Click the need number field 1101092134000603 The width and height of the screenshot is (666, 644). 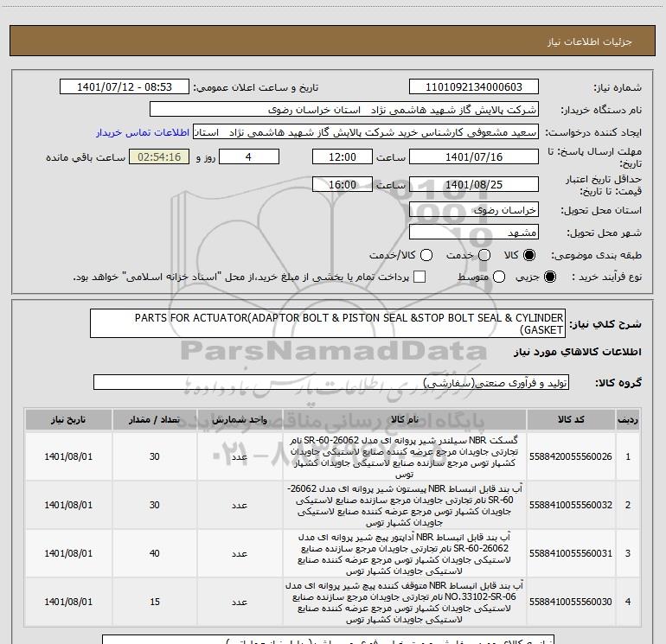pyautogui.click(x=473, y=87)
